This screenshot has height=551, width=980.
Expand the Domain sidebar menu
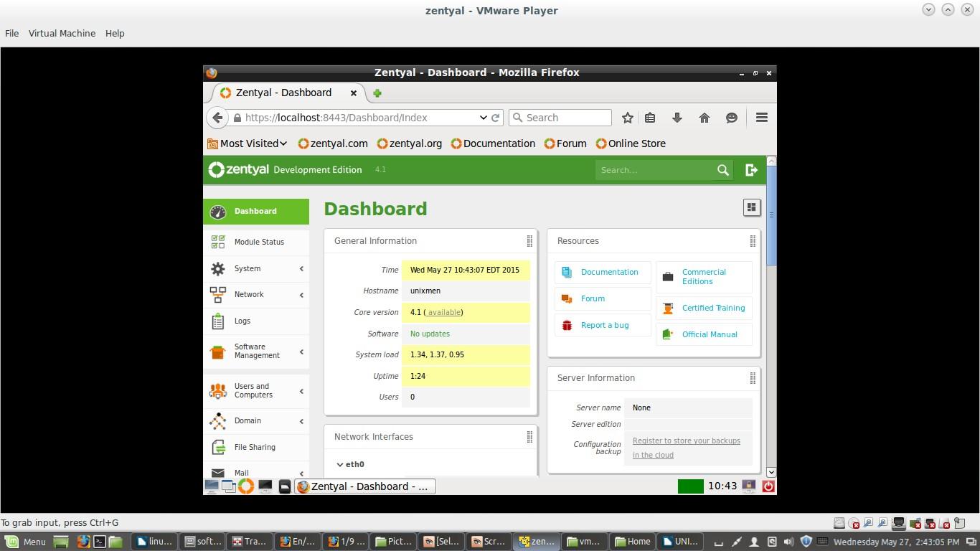pyautogui.click(x=256, y=421)
